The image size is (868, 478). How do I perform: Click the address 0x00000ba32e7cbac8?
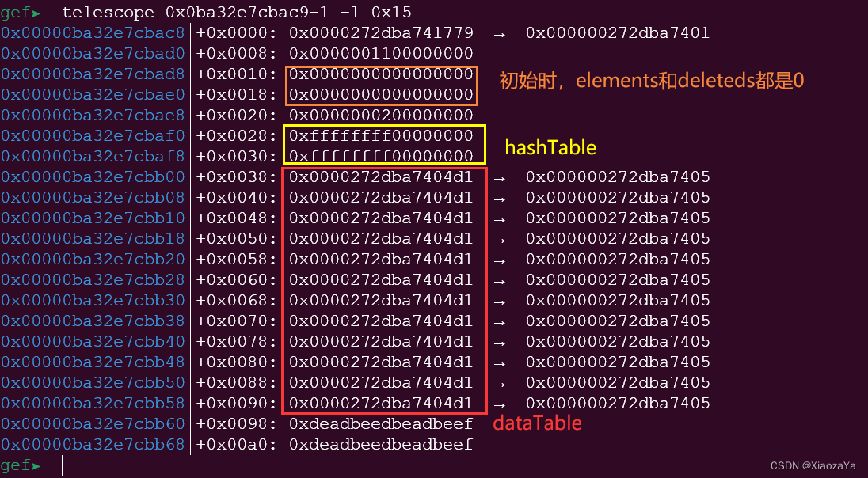[x=93, y=33]
